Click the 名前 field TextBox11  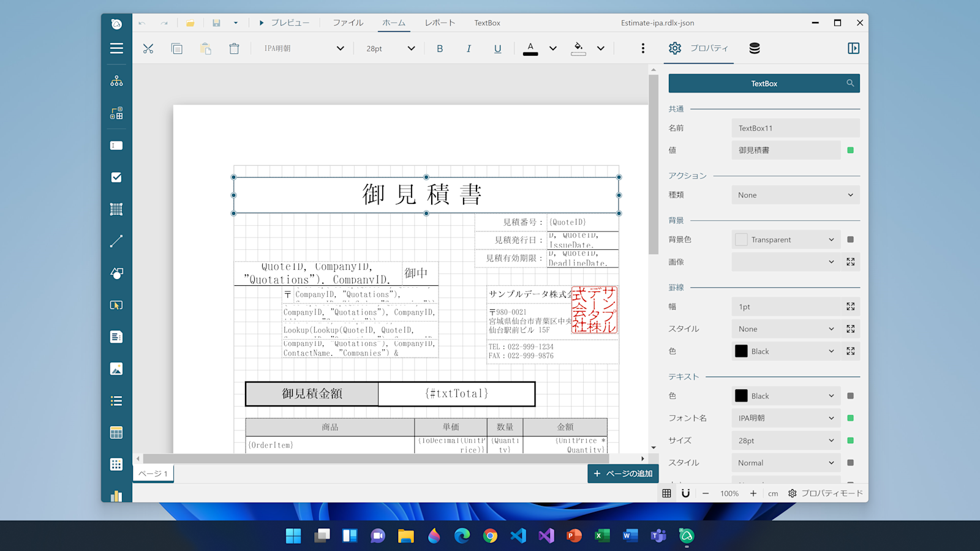[795, 128]
